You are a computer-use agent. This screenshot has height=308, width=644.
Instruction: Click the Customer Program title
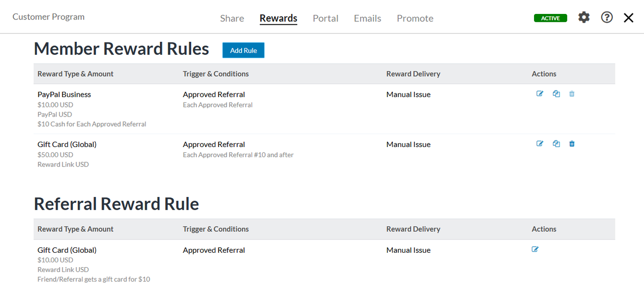(x=48, y=17)
